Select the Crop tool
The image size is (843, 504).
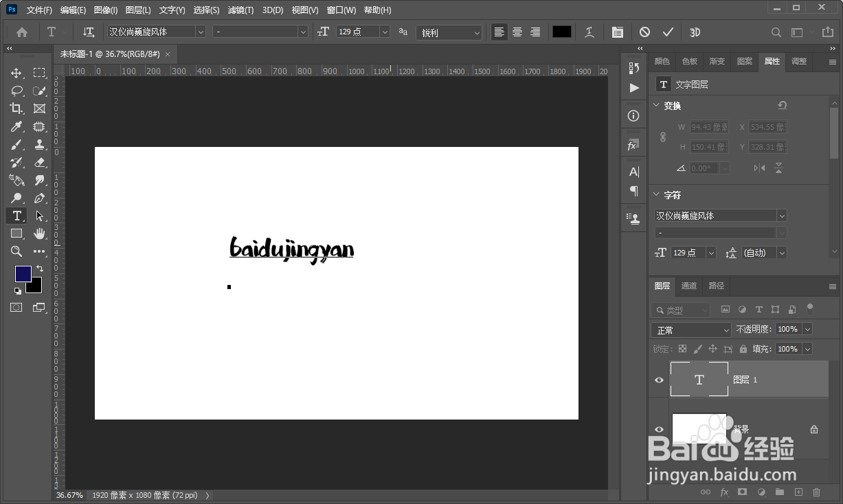[16, 108]
